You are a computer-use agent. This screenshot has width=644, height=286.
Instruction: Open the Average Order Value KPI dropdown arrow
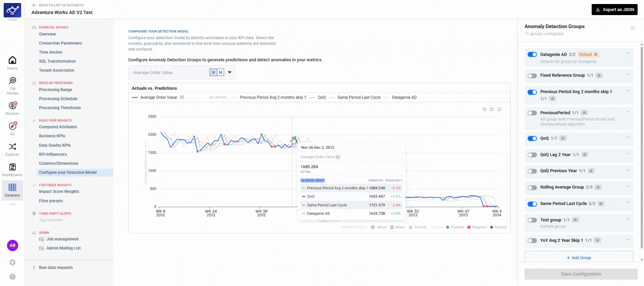tap(230, 72)
